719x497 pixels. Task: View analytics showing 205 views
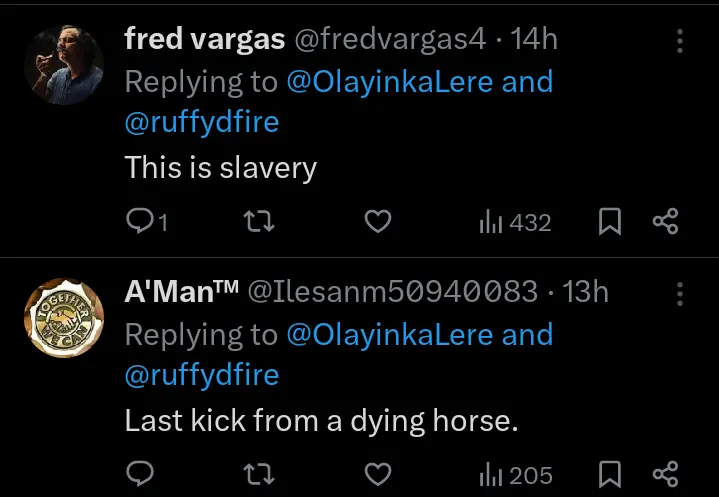[516, 473]
